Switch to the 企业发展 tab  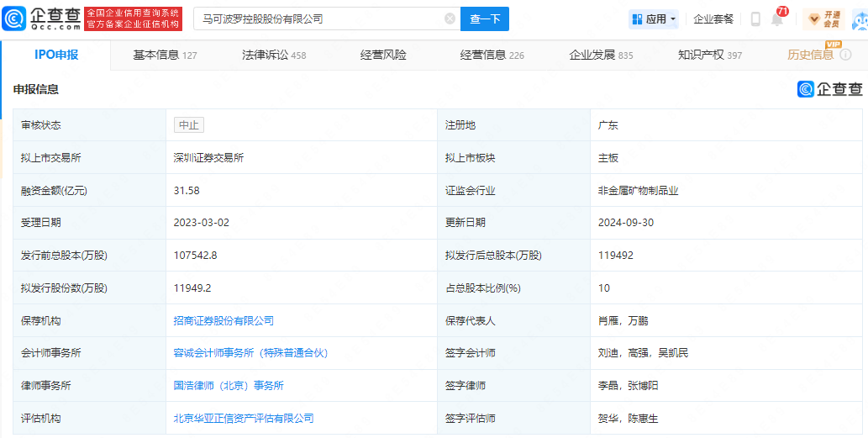[x=601, y=55]
